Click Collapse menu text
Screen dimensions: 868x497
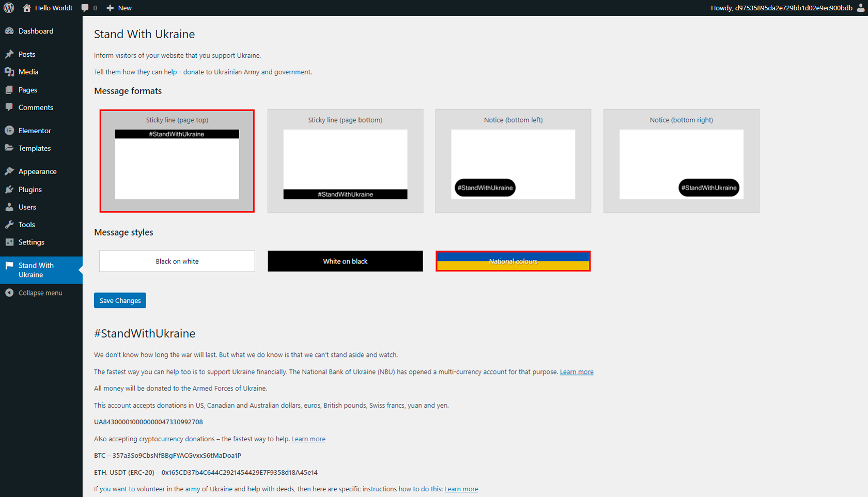tap(40, 293)
